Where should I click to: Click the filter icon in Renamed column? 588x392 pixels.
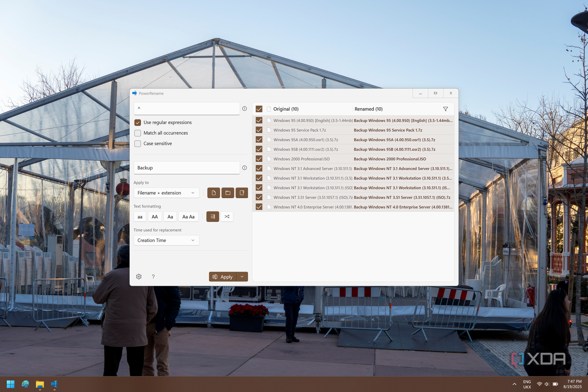[445, 109]
